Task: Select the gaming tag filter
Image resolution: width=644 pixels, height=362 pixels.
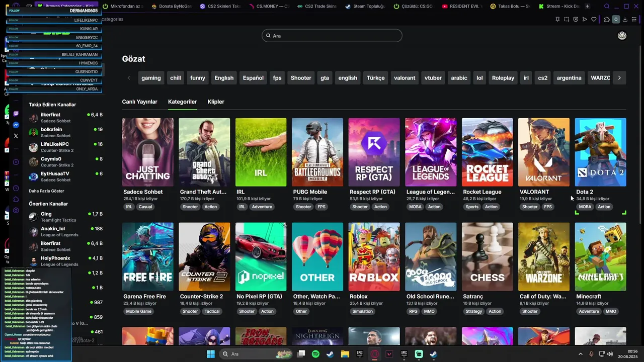Action: coord(151,78)
